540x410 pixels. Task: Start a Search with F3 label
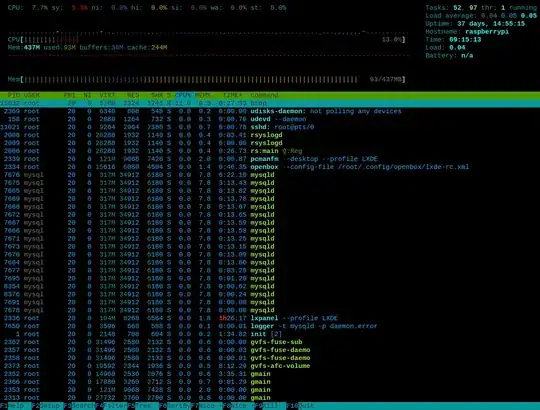tap(79, 406)
